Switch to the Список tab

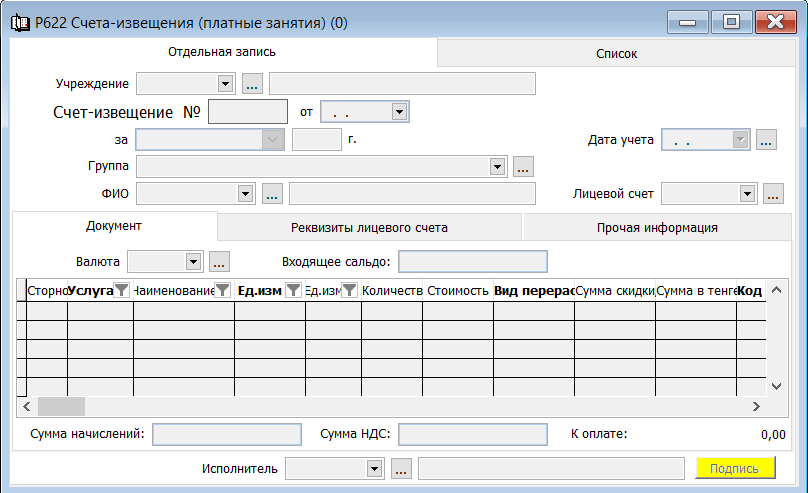pos(616,54)
